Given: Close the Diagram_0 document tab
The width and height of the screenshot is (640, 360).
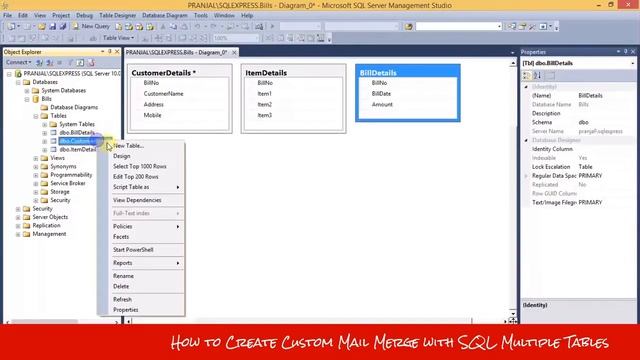Looking at the screenshot, I should [234, 52].
